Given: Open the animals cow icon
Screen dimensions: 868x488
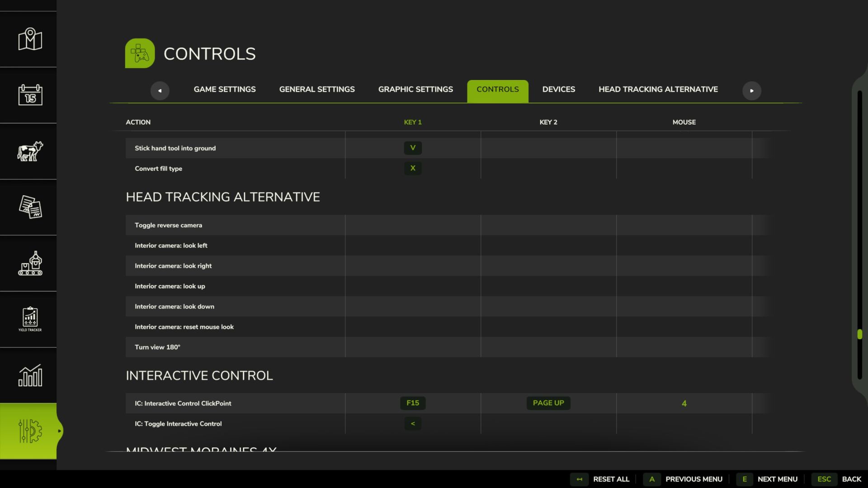Looking at the screenshot, I should pyautogui.click(x=30, y=151).
